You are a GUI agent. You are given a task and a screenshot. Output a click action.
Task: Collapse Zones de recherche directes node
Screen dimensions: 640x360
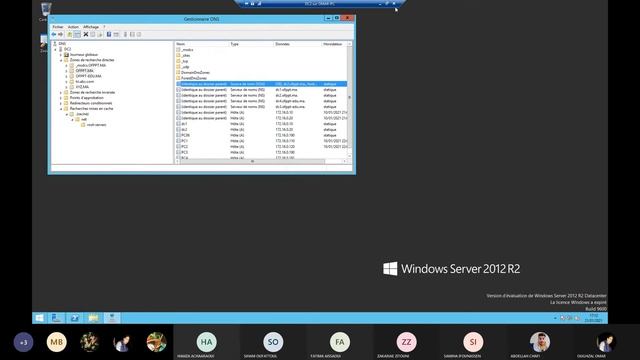(x=61, y=60)
